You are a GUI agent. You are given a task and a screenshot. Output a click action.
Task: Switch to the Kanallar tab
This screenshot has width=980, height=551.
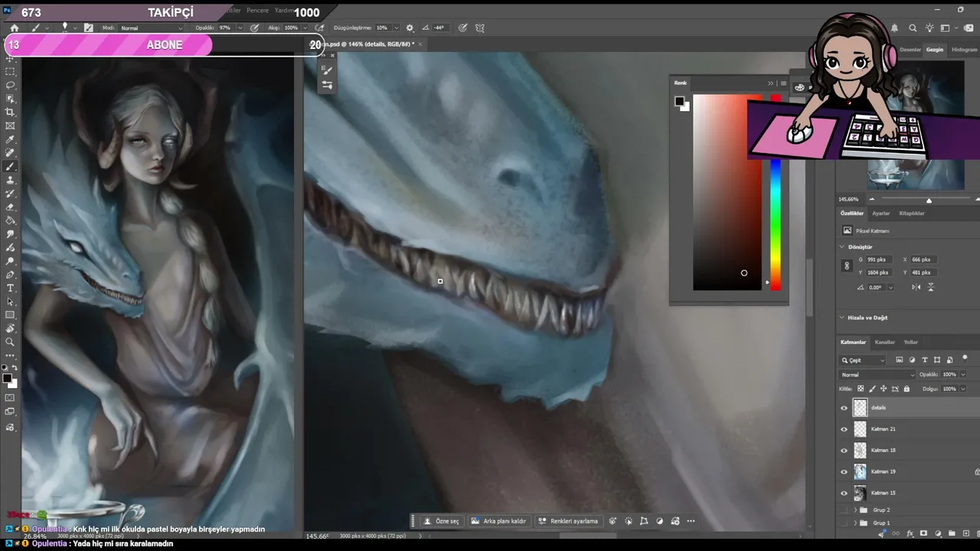click(884, 342)
